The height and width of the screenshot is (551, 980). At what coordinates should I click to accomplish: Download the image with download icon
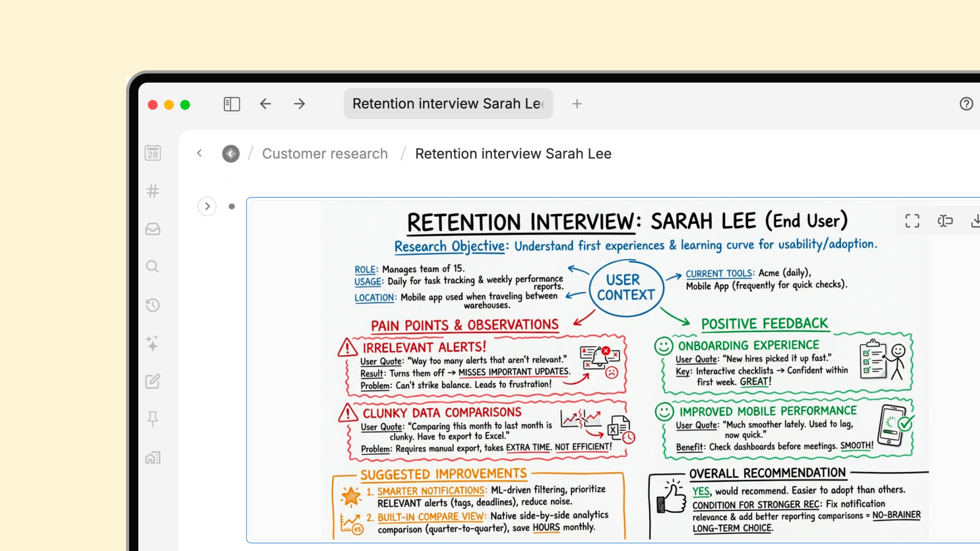click(975, 221)
